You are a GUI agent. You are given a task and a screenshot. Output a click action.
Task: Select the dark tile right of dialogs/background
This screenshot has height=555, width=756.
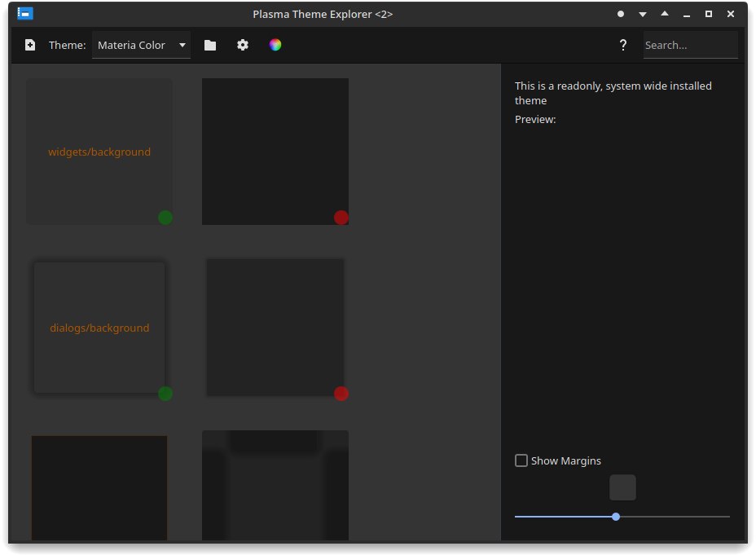pyautogui.click(x=275, y=328)
